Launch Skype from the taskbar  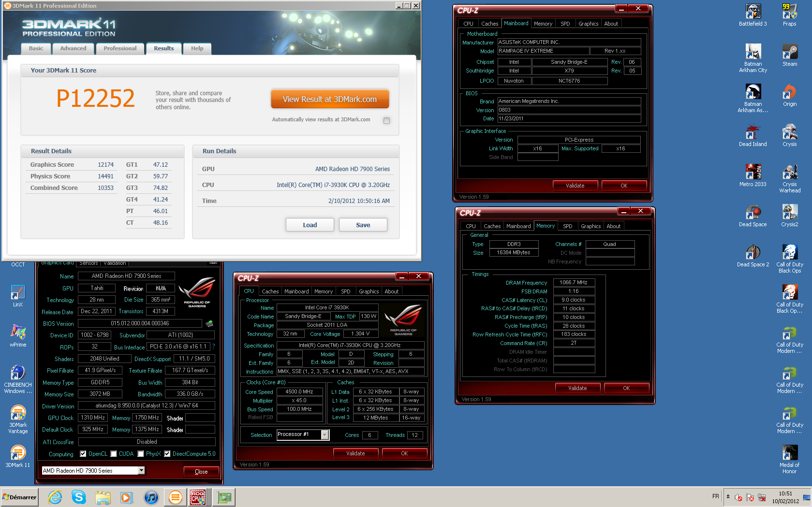(78, 497)
